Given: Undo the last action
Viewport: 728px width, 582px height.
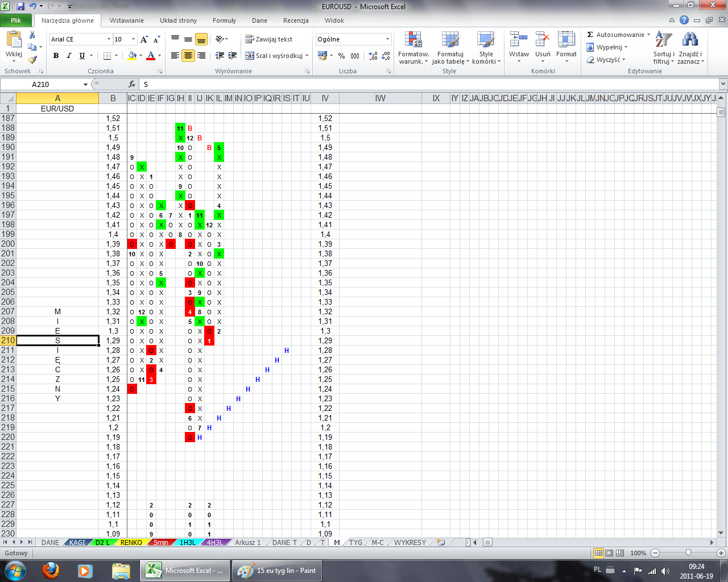Looking at the screenshot, I should point(32,6).
